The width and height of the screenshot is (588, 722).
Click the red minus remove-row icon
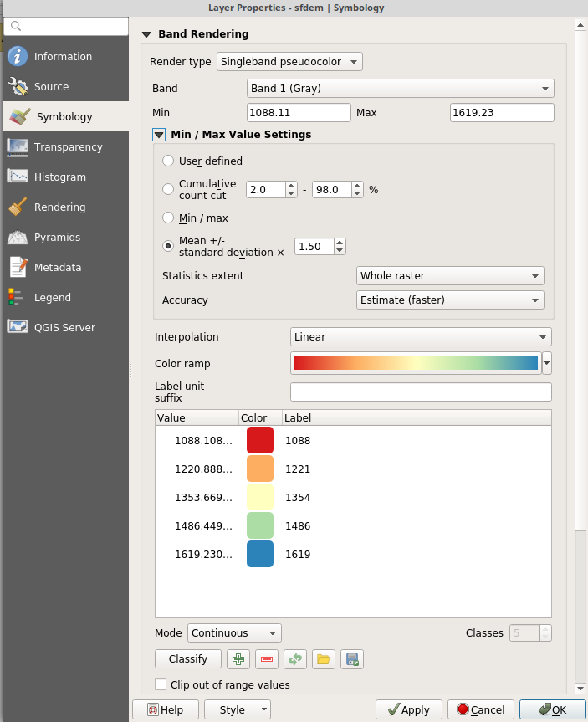point(267,659)
